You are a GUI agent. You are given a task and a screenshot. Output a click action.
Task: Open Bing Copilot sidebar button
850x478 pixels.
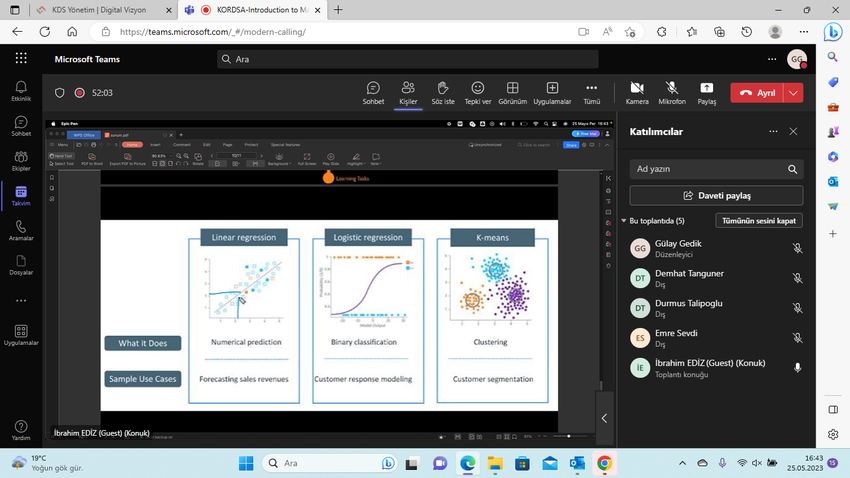833,32
